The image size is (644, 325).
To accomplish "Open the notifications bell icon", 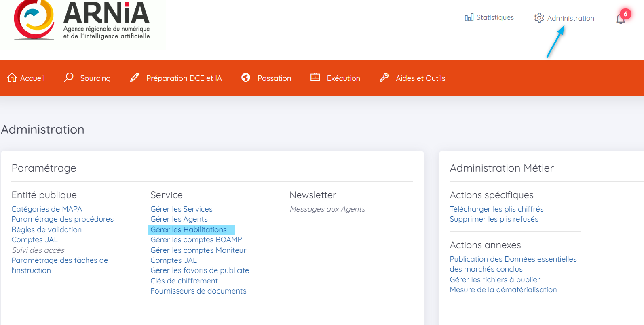I will 621,19.
